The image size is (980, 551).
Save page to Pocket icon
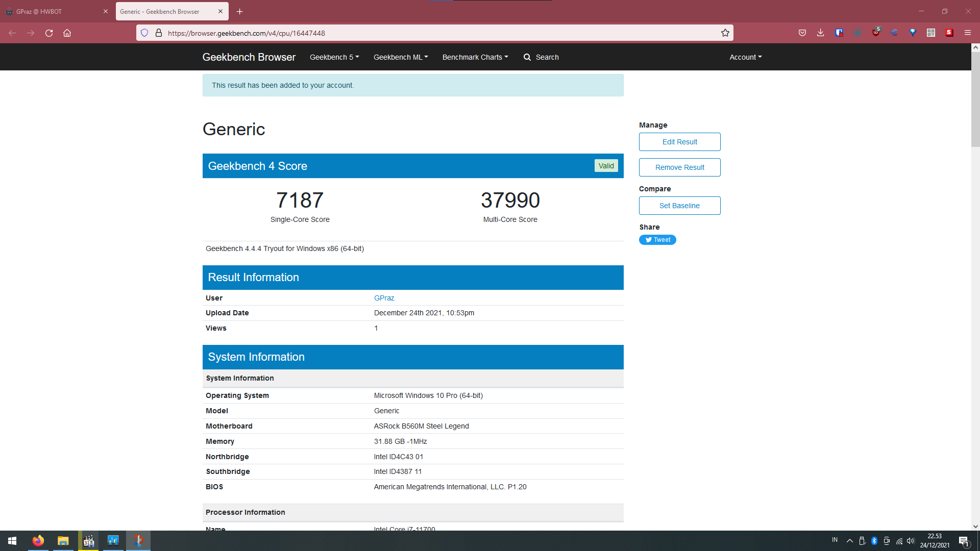click(x=802, y=33)
